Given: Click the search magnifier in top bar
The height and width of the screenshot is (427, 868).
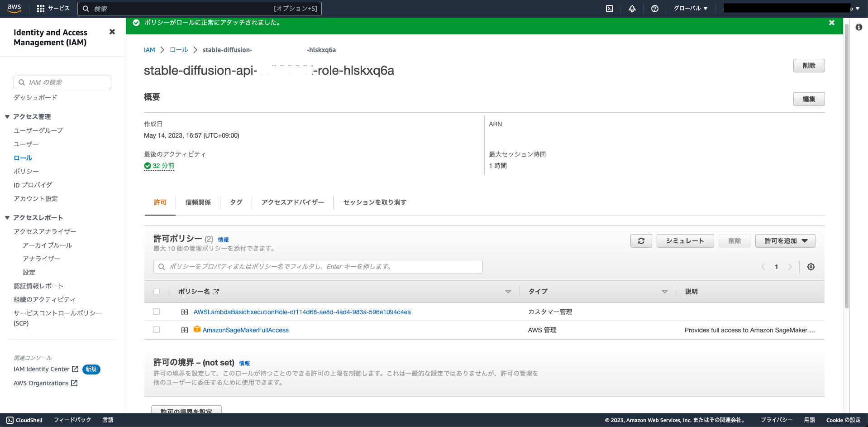Looking at the screenshot, I should tap(86, 9).
